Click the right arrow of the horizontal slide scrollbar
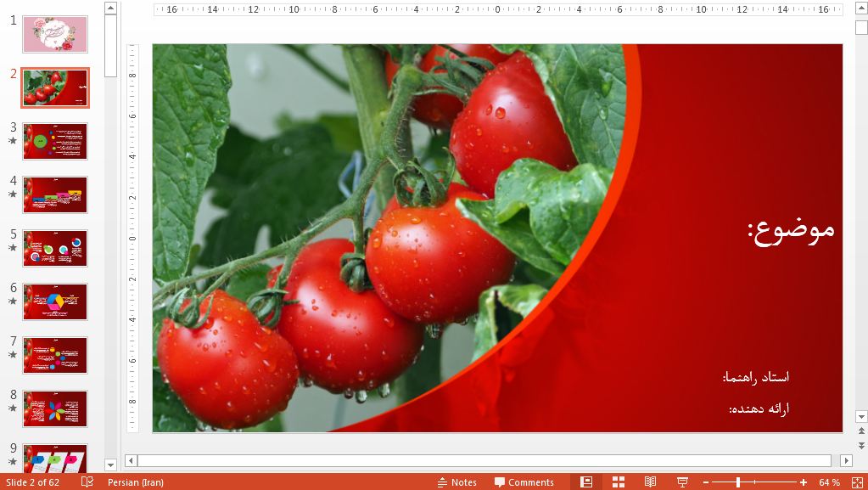Image resolution: width=868 pixels, height=490 pixels. coord(847,460)
